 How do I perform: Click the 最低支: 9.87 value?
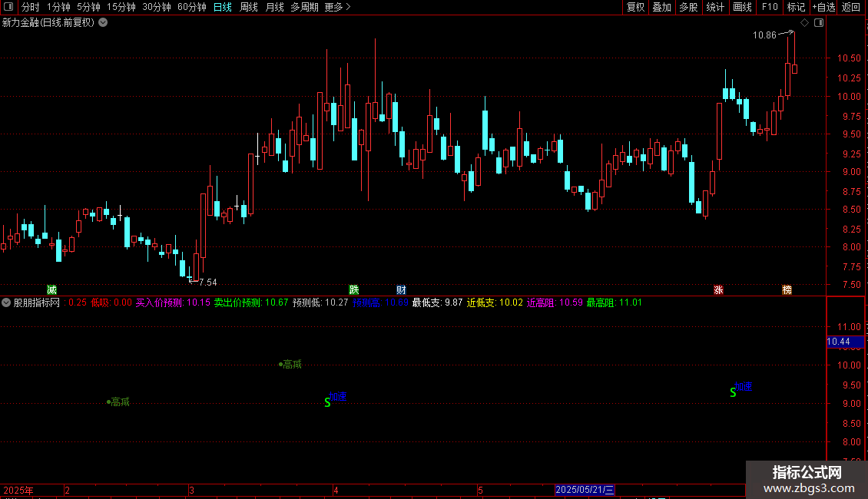click(437, 302)
